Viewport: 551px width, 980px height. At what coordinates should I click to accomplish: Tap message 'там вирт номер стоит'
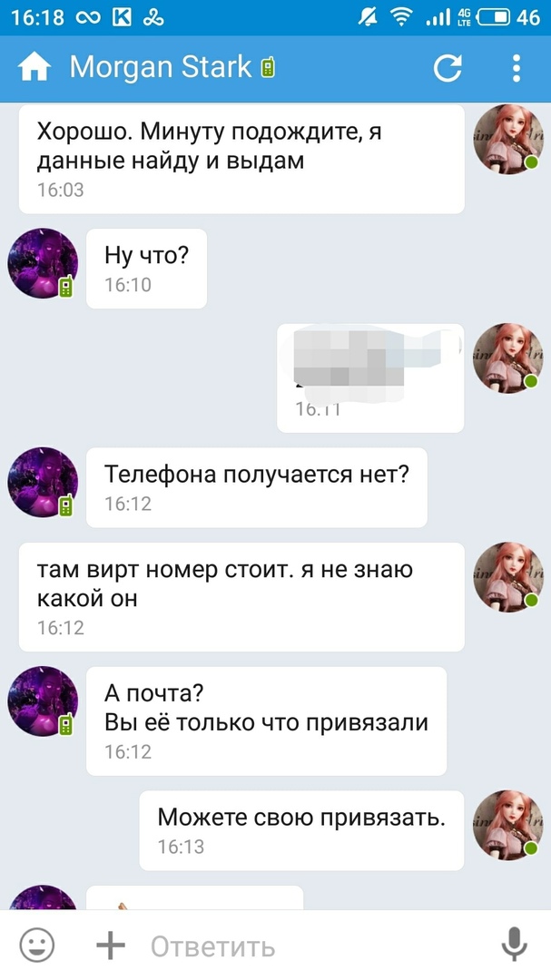click(x=241, y=596)
